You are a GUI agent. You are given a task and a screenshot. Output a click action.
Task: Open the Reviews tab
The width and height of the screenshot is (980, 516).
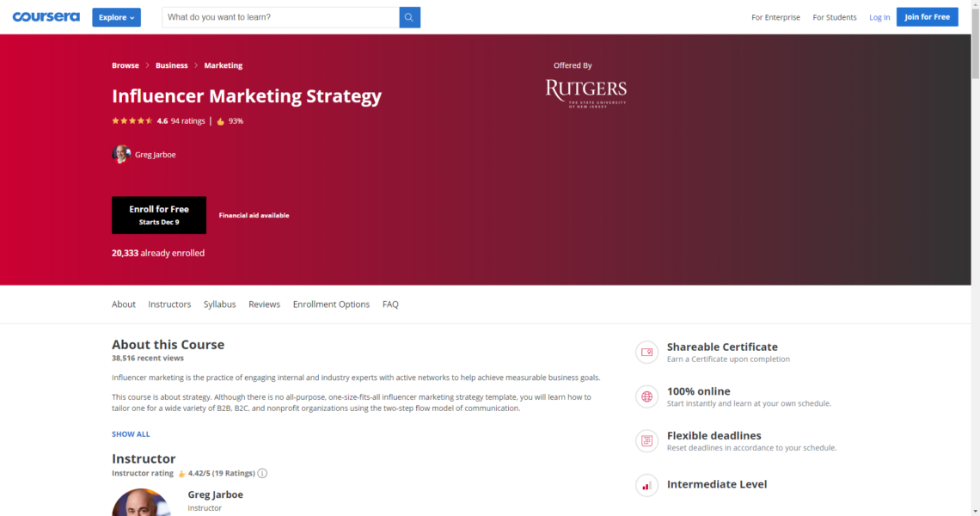pos(264,304)
